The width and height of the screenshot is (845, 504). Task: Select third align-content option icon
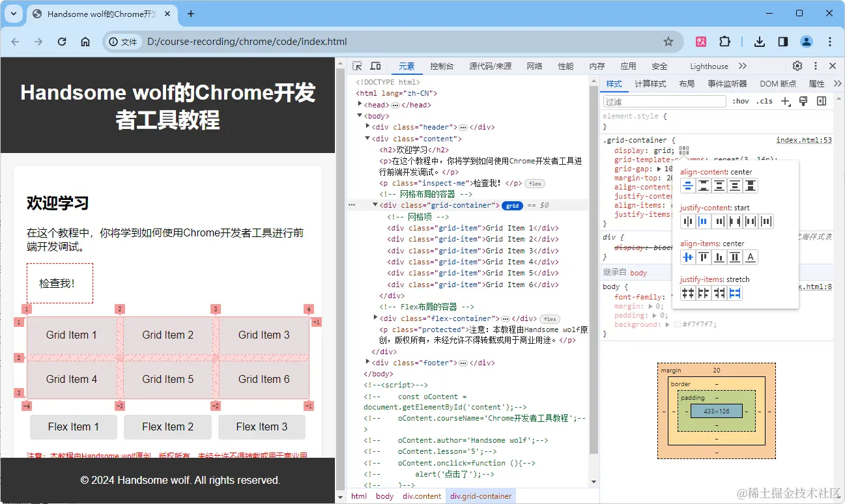[719, 186]
